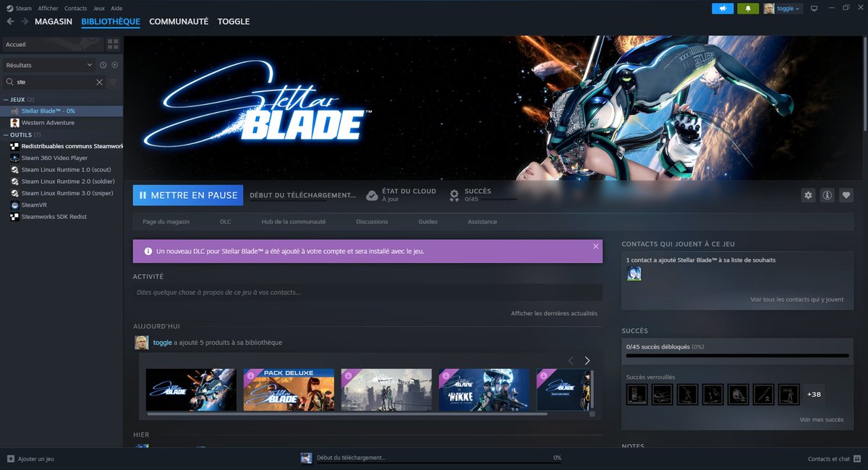Clear the library search text
Image resolution: width=868 pixels, height=470 pixels.
tap(99, 82)
